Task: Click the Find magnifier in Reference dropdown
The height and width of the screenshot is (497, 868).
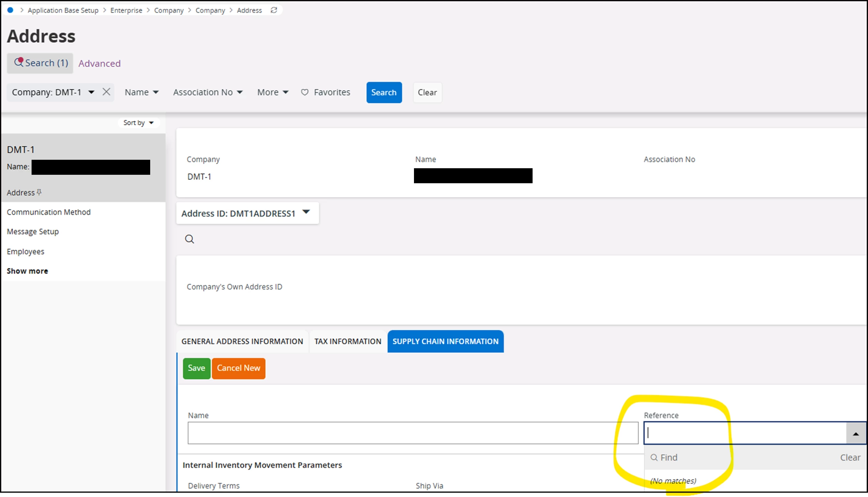Action: click(654, 457)
